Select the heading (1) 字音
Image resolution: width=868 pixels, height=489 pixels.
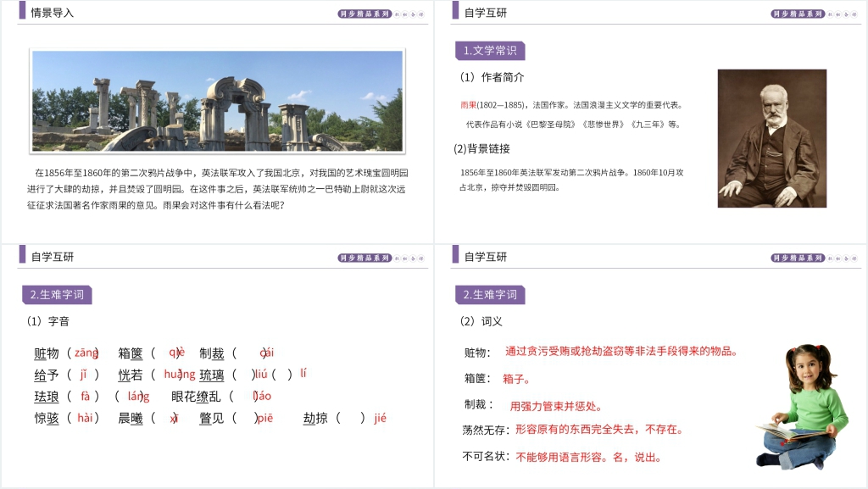pos(48,321)
